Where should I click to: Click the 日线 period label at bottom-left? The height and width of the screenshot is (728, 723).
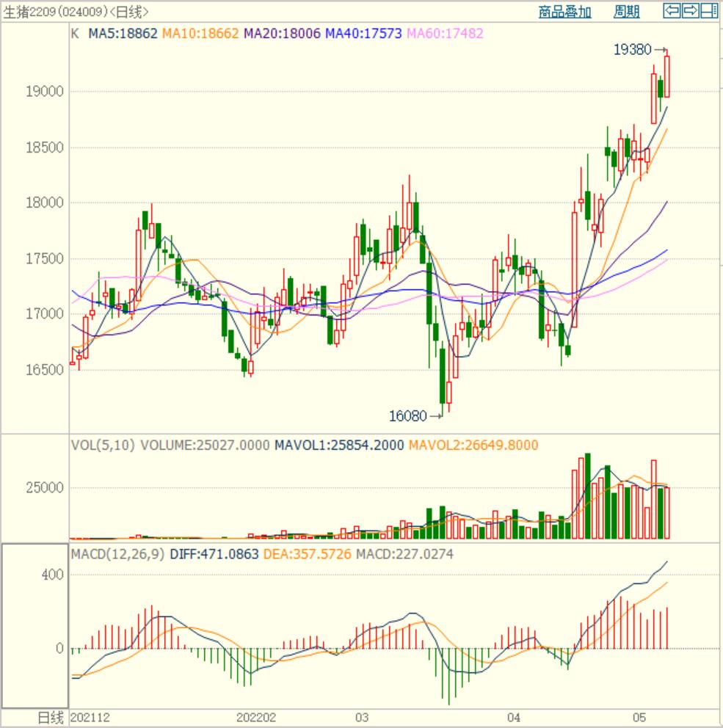point(51,717)
